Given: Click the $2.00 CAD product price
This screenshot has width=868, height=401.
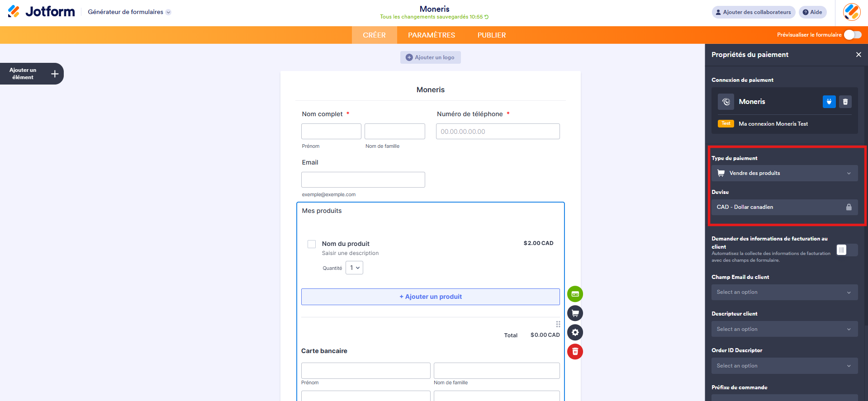Looking at the screenshot, I should pyautogui.click(x=538, y=243).
